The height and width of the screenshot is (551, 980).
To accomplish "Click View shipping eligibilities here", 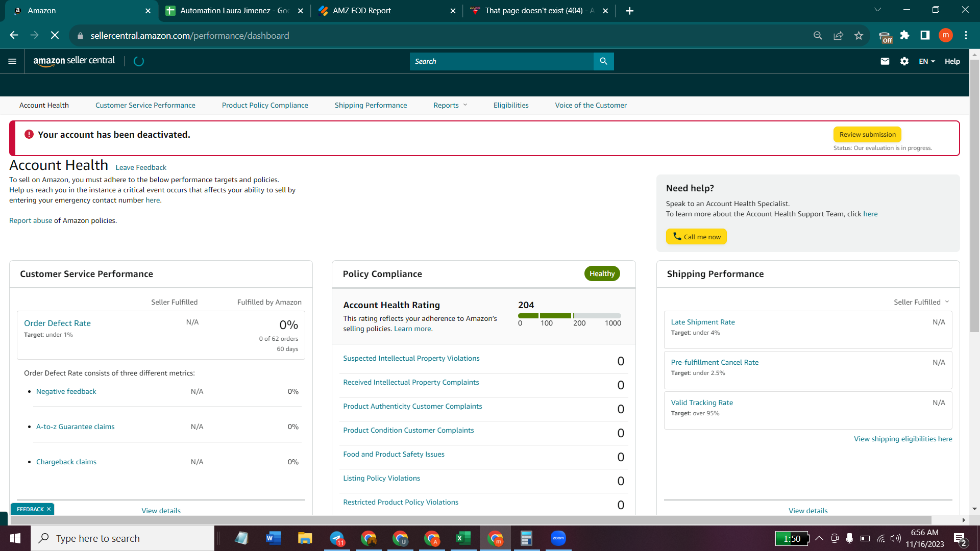I will click(903, 439).
